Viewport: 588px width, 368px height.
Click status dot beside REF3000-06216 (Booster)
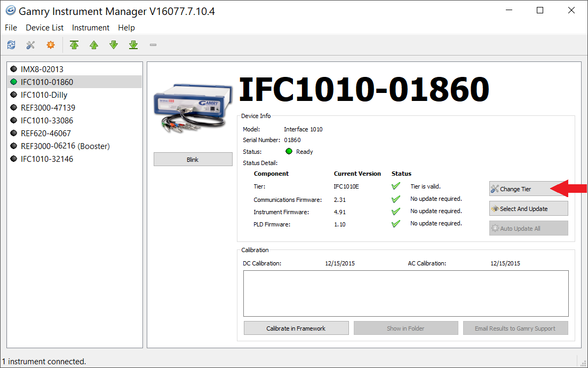[14, 146]
